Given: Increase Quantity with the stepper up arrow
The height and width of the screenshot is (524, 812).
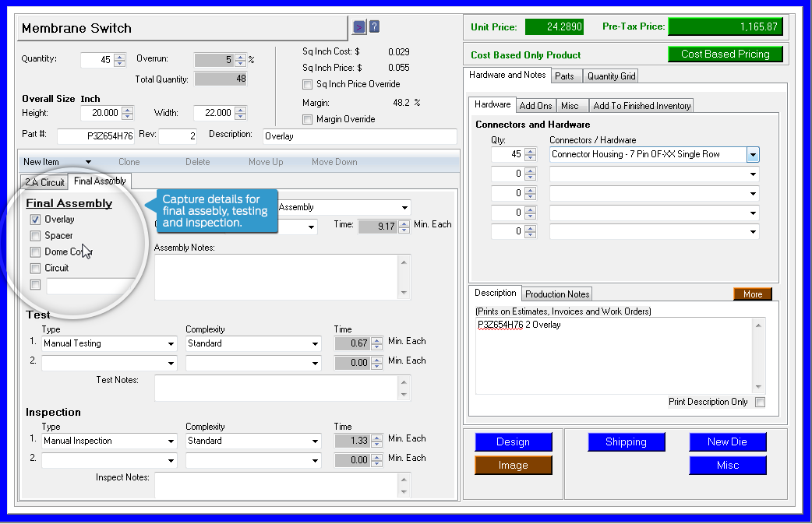Looking at the screenshot, I should point(119,56).
